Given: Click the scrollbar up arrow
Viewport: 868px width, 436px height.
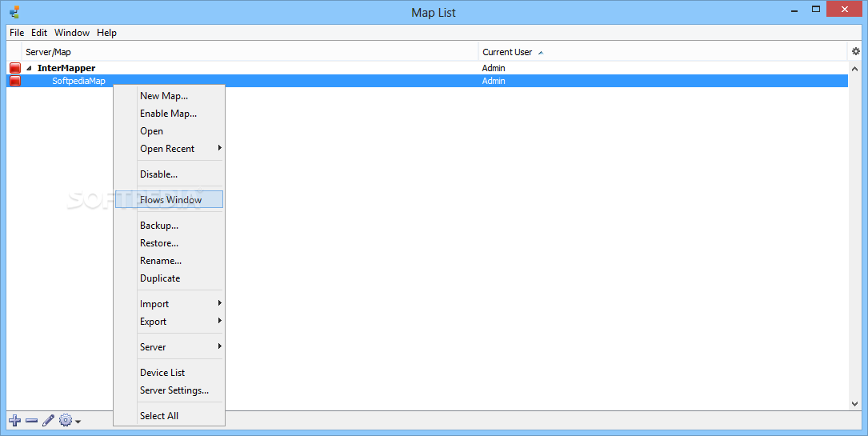Looking at the screenshot, I should coord(854,67).
